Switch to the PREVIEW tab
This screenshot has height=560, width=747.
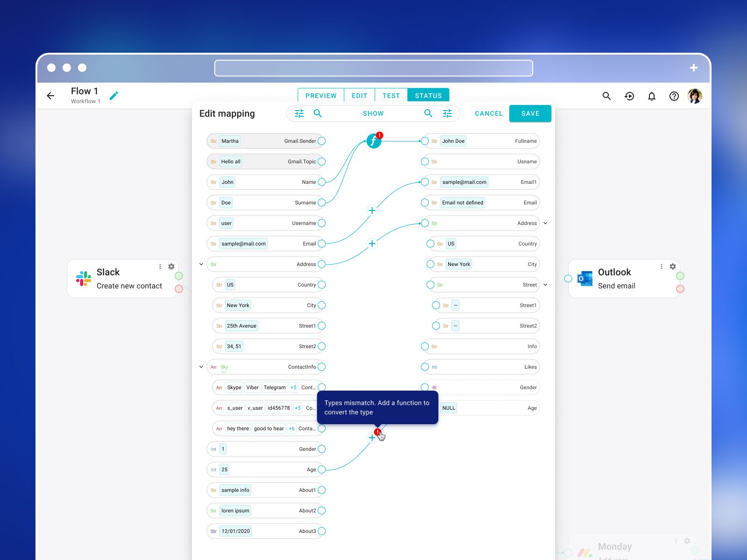(x=320, y=95)
